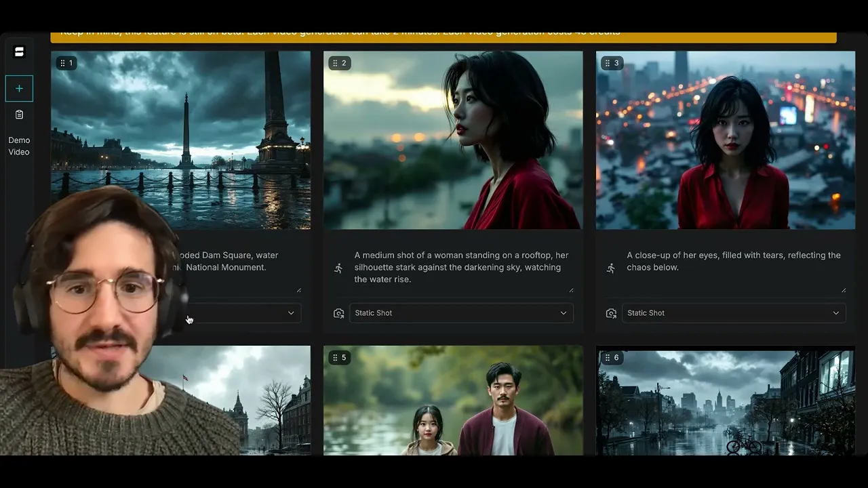
Task: Open scene 2 Static Shot camera dropdown
Action: (460, 313)
